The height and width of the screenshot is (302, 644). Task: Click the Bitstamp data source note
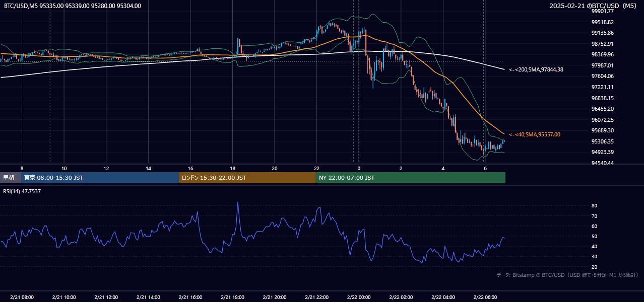pos(567,275)
